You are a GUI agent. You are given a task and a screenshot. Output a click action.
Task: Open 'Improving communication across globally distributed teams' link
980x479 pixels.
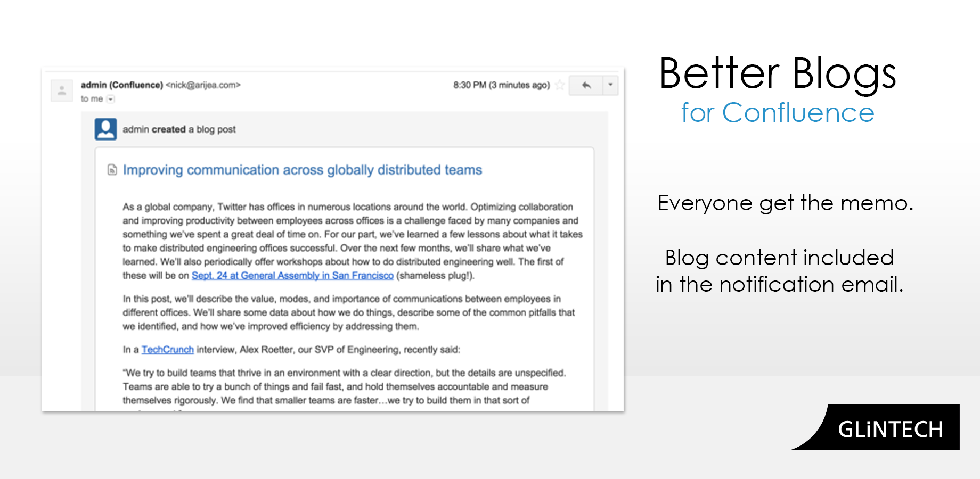click(303, 170)
